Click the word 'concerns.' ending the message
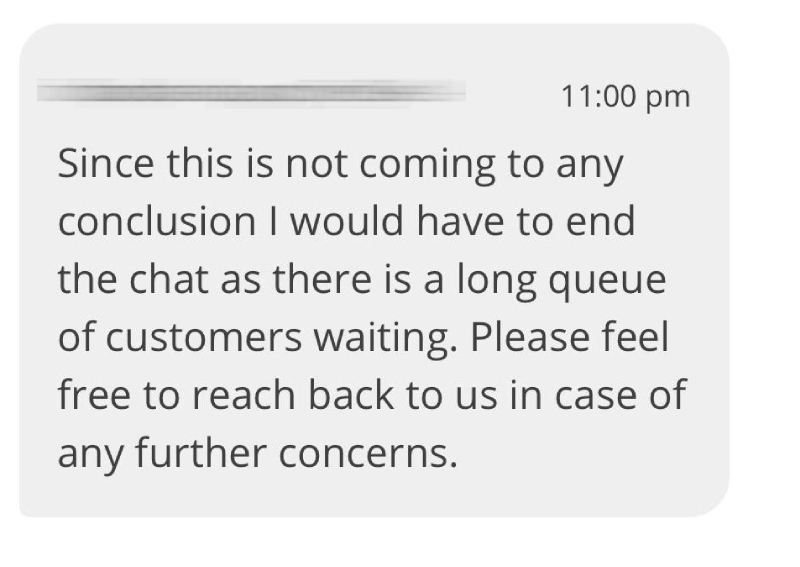Viewport: 800px width, 567px height. pos(368,454)
